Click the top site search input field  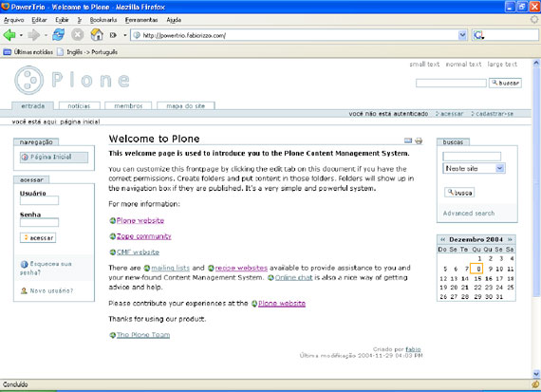451,84
